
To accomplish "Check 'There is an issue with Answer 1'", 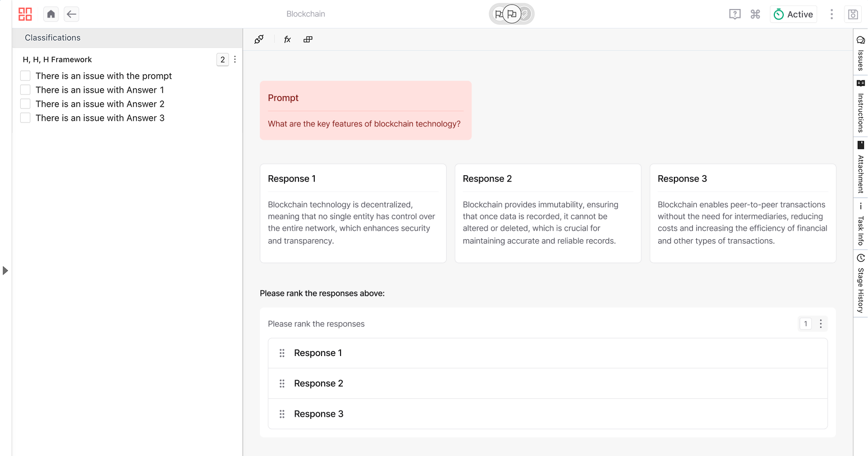I will point(25,90).
